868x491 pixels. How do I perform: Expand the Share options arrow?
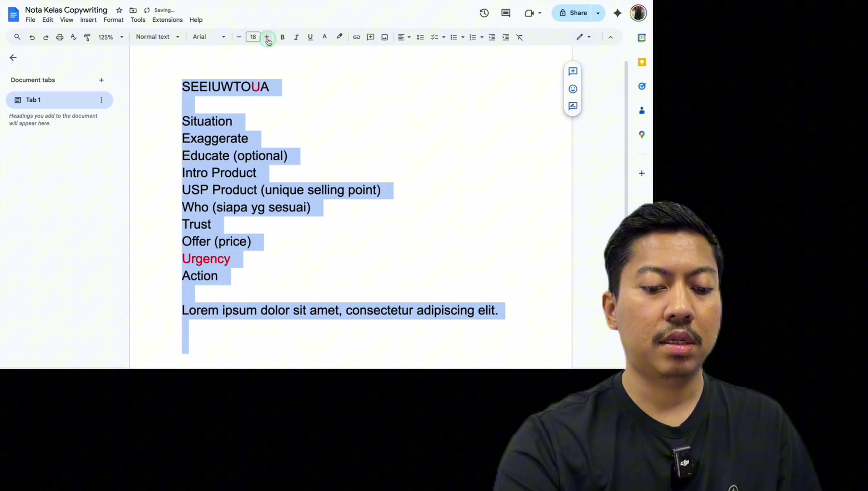[x=598, y=13]
